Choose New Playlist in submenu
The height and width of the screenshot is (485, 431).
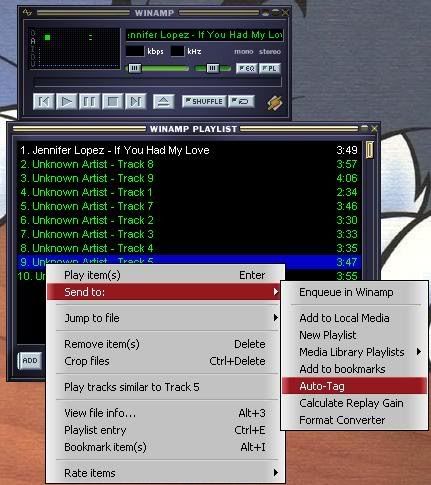coord(354,335)
